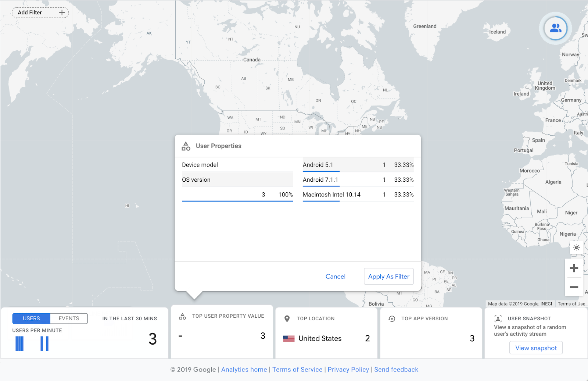This screenshot has height=381, width=588.
Task: Switch to the EVENTS view
Action: (69, 318)
